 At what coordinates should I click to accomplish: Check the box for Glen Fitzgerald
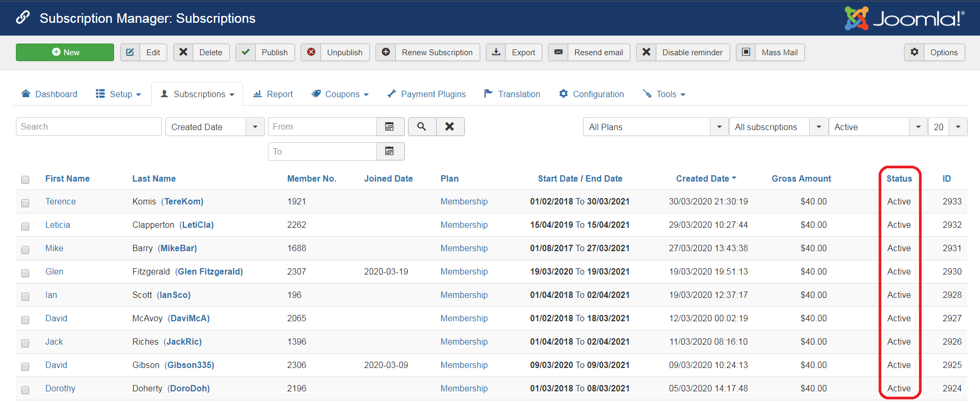point(25,273)
